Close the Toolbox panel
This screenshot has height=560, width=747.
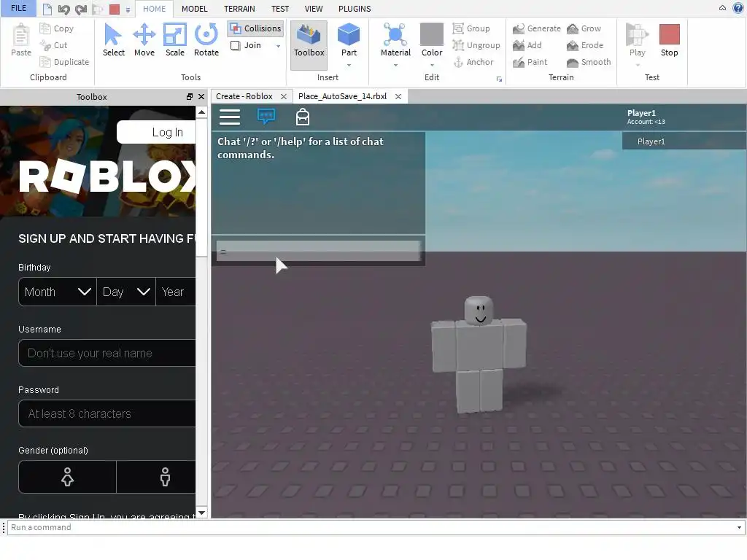pos(201,97)
